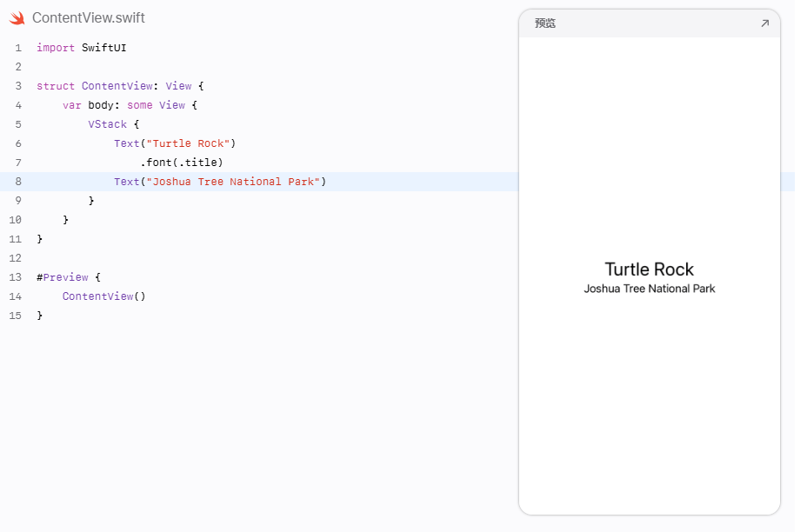Click empty line 12 in editor
The width and height of the screenshot is (807, 532).
point(257,258)
